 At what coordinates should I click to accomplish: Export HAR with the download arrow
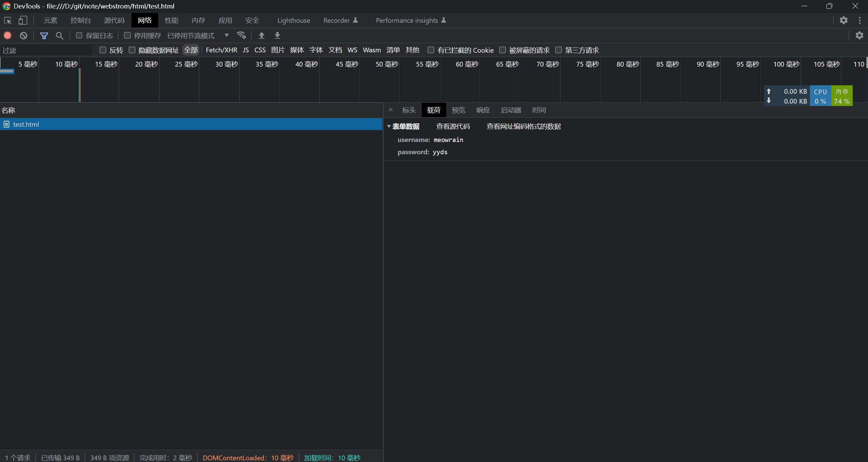[x=277, y=35]
